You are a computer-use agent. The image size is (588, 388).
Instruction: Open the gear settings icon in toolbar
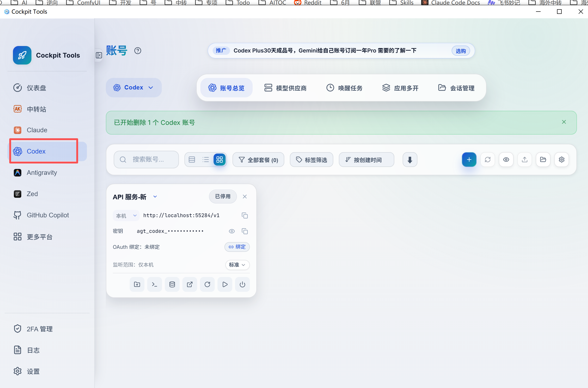[561, 160]
